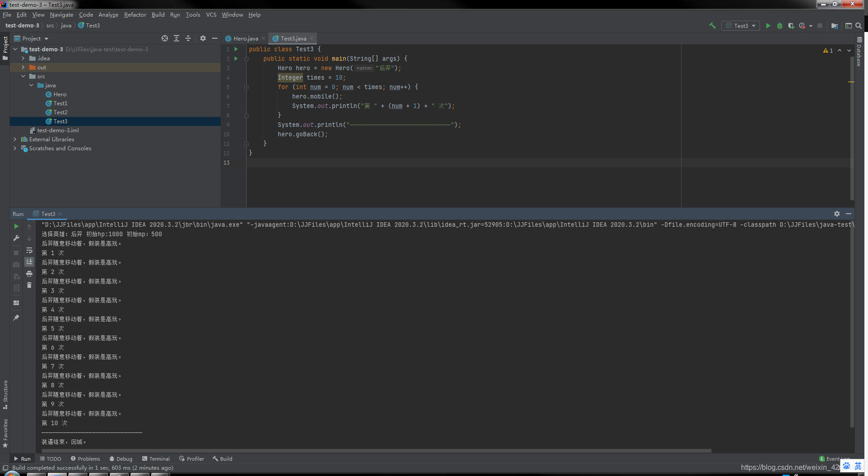Close the Test3.java editor tab
Screen dimensions: 868x476
click(x=312, y=38)
